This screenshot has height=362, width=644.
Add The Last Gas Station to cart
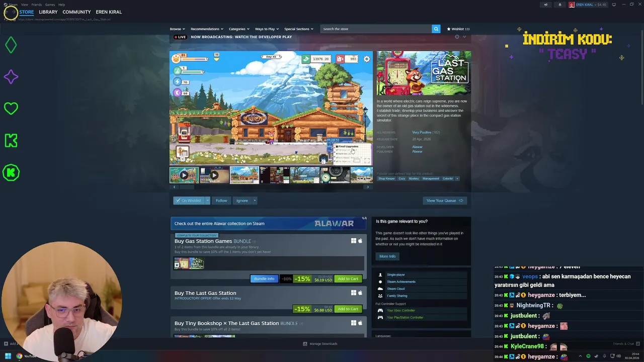pos(348,309)
